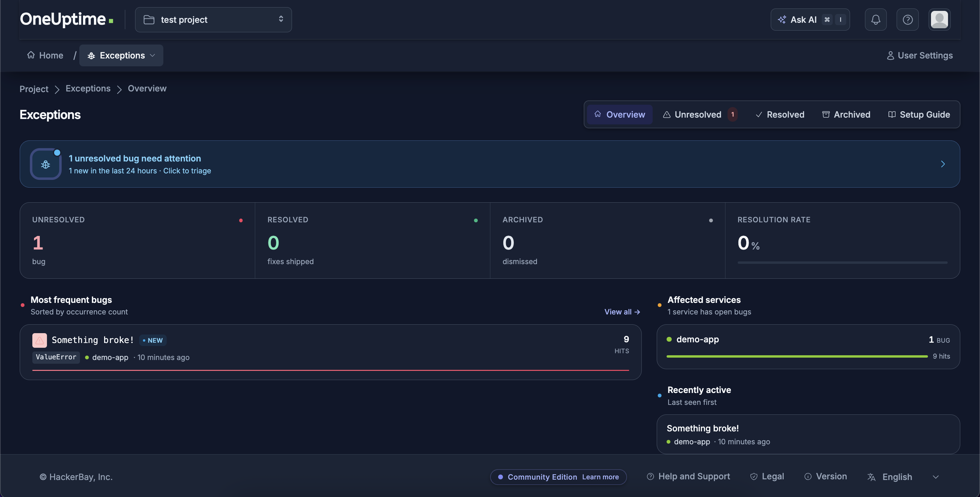Click the Exceptions nav dropdown chevron
Screen dimensions: 980x497
pos(152,55)
